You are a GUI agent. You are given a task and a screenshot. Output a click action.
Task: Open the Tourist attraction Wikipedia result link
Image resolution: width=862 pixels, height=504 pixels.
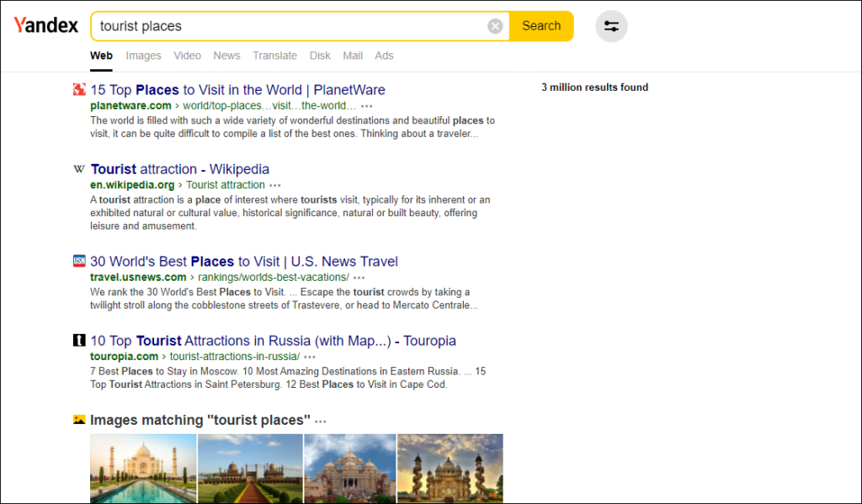tap(179, 168)
